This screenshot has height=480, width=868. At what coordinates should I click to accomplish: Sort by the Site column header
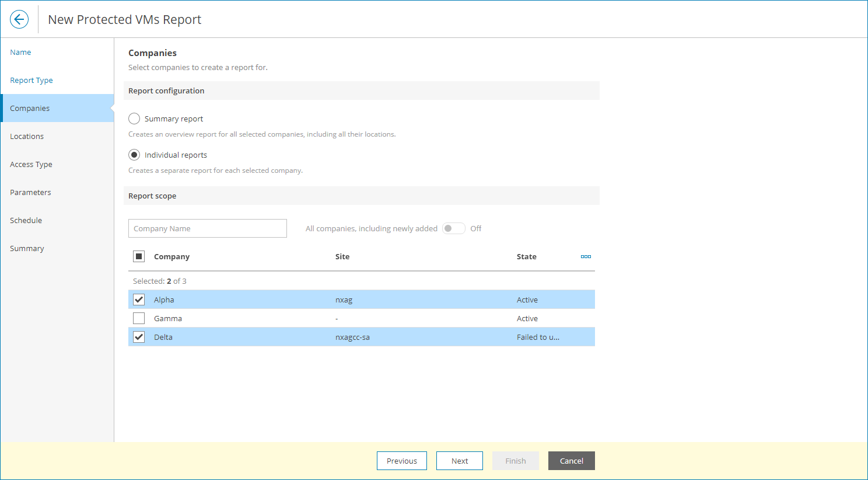342,256
